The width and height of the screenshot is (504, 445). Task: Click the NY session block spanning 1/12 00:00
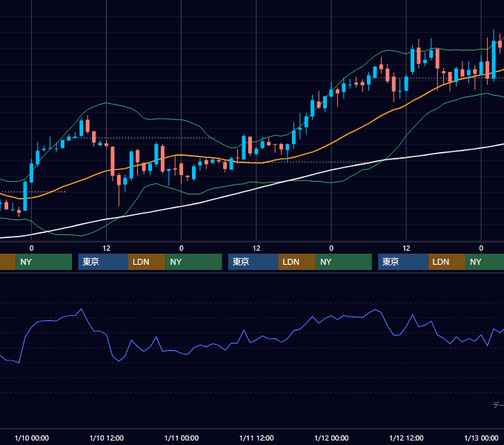pos(344,262)
